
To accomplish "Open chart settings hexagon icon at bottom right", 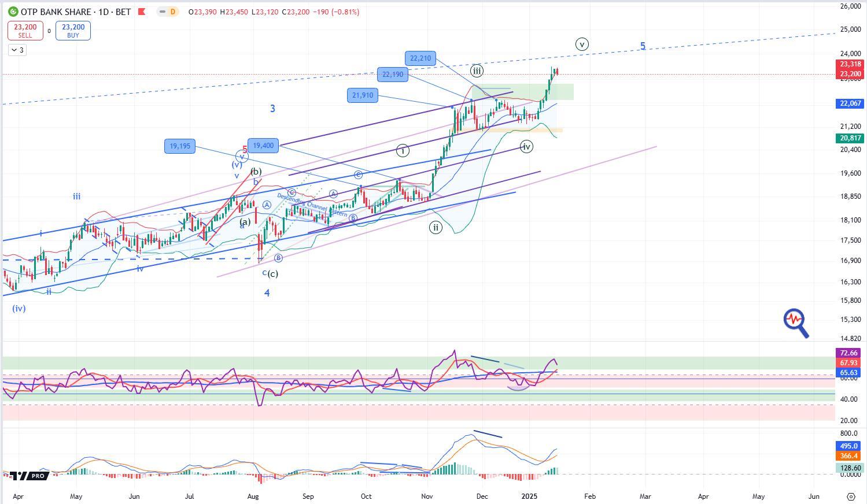I will [x=851, y=496].
